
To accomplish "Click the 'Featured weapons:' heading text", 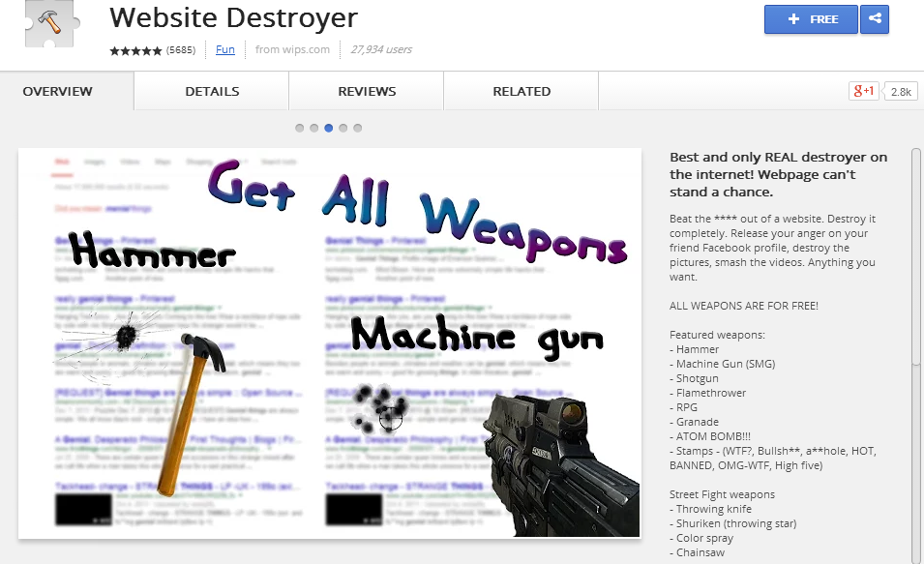I will tap(717, 335).
